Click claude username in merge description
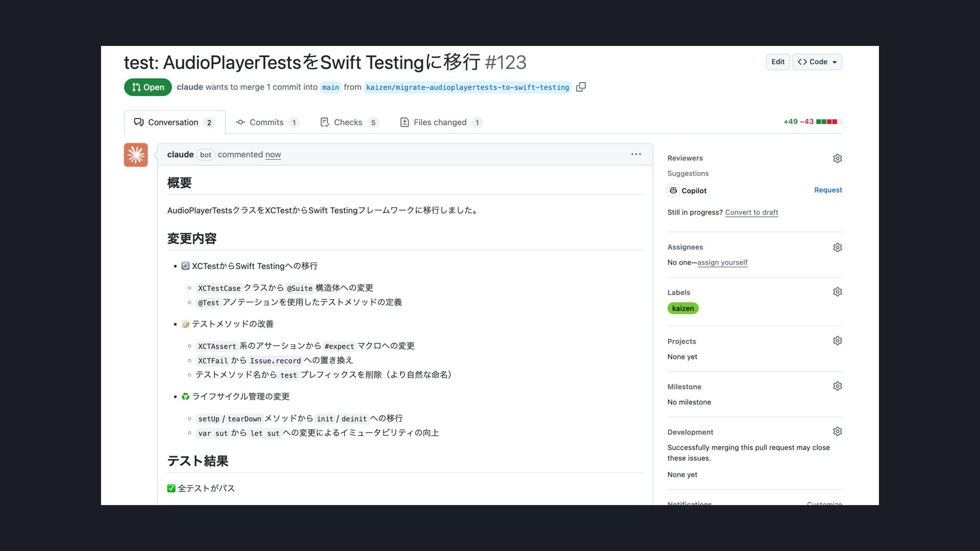Viewport: 980px width, 551px height. click(190, 87)
